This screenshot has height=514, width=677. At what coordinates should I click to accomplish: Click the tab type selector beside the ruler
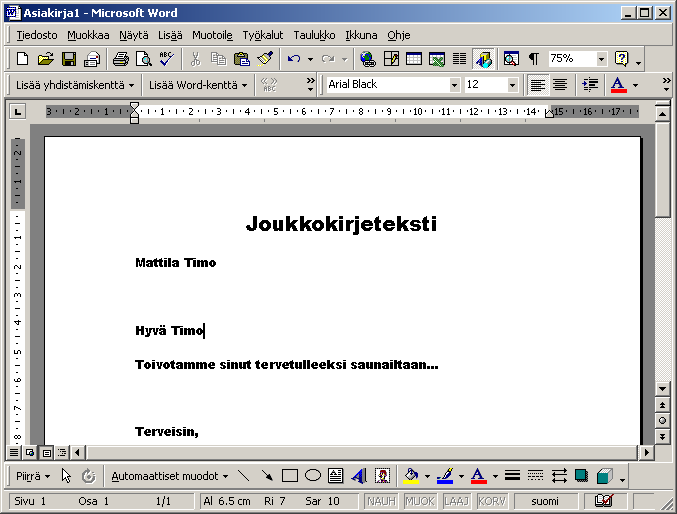pyautogui.click(x=18, y=112)
